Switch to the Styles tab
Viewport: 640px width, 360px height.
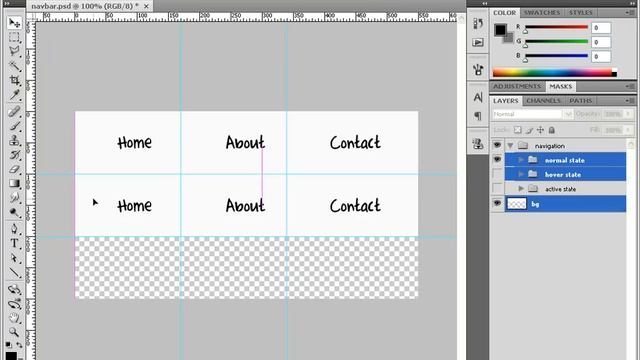point(580,13)
